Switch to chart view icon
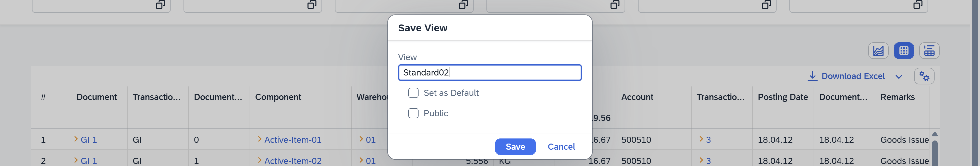 (x=878, y=50)
